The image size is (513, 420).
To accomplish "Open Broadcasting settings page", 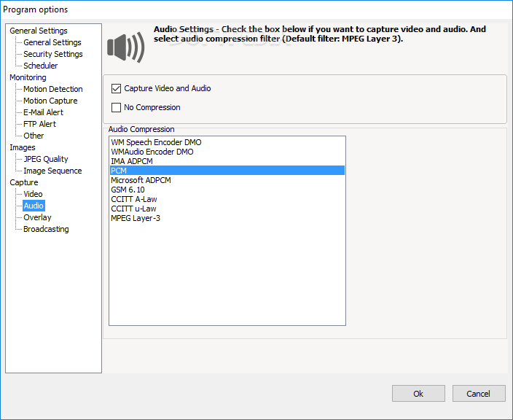I will click(46, 229).
